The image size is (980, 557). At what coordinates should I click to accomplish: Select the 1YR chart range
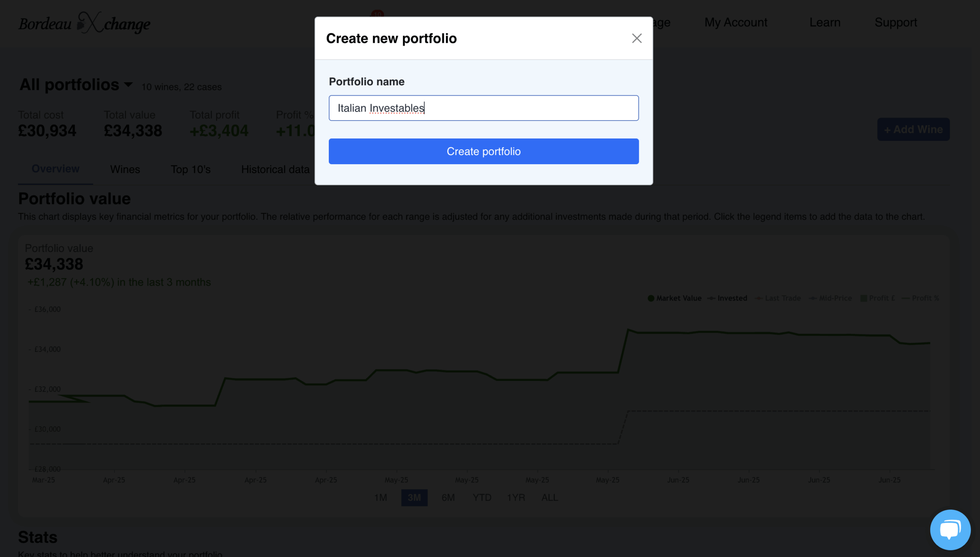pos(516,498)
